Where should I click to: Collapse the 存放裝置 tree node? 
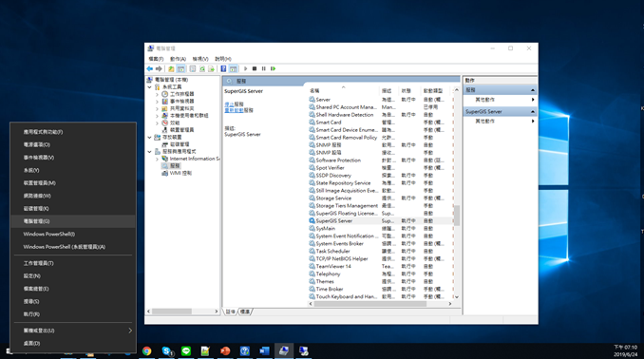point(150,137)
